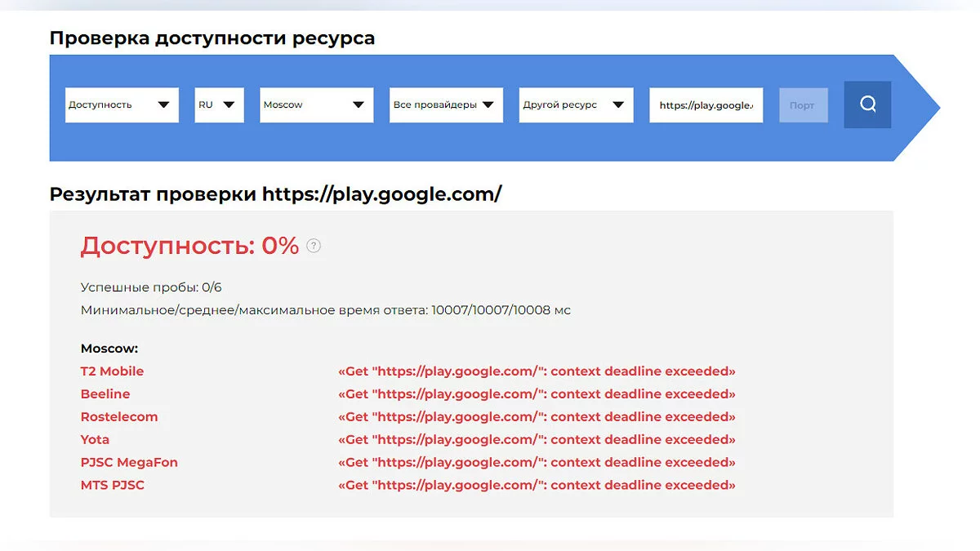The height and width of the screenshot is (551, 980).
Task: Click the MTS PJSC error message
Action: (537, 486)
